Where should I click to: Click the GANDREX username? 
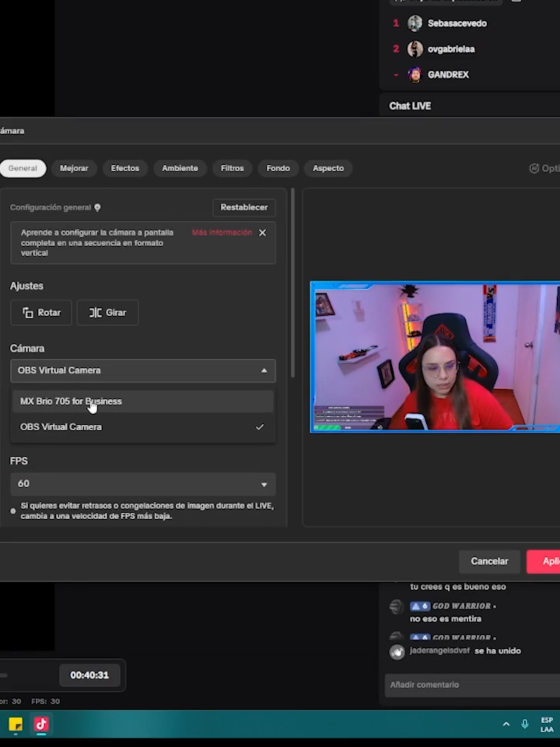pos(448,75)
